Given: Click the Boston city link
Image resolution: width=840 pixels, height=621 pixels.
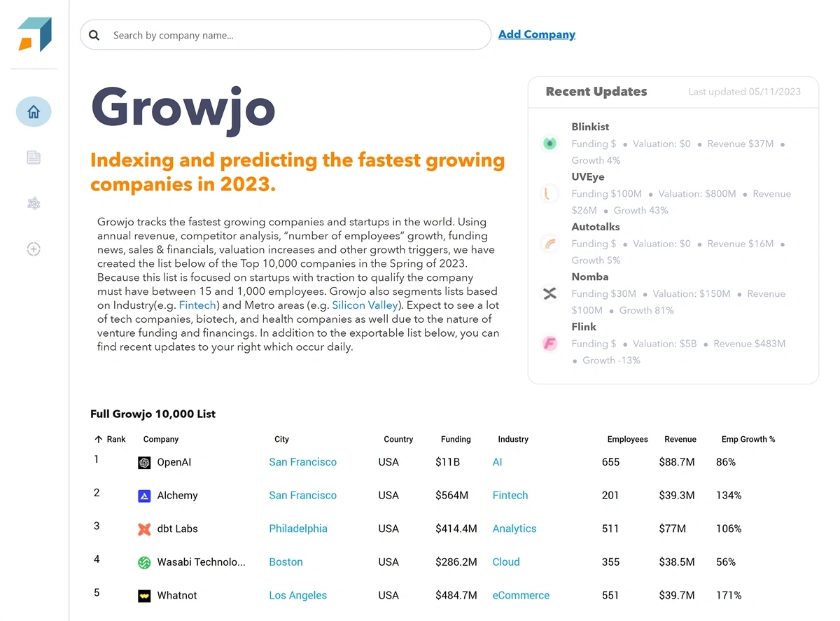Looking at the screenshot, I should (x=286, y=562).
